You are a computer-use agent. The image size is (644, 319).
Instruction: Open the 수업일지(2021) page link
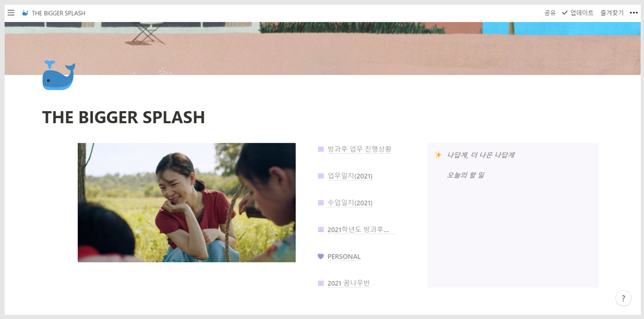click(x=350, y=203)
